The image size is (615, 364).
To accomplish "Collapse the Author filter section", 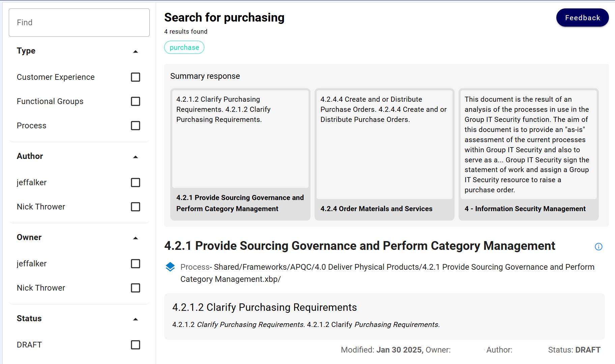I will (x=136, y=157).
